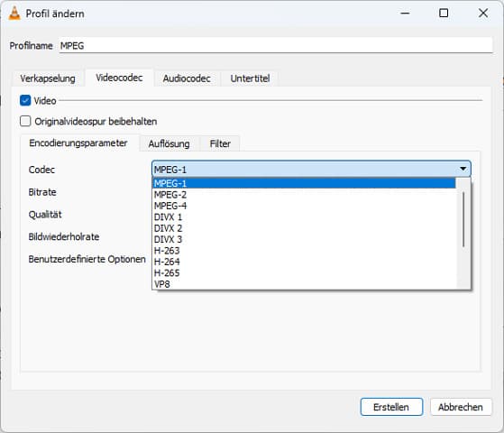Screen dimensions: 504x433
Task: Switch to the Verkapselung tab
Action: tap(48, 78)
